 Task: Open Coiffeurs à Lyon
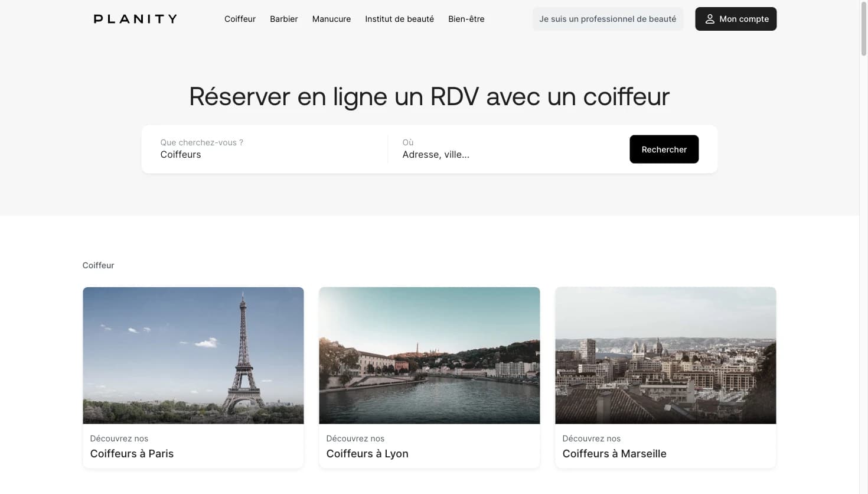point(367,453)
